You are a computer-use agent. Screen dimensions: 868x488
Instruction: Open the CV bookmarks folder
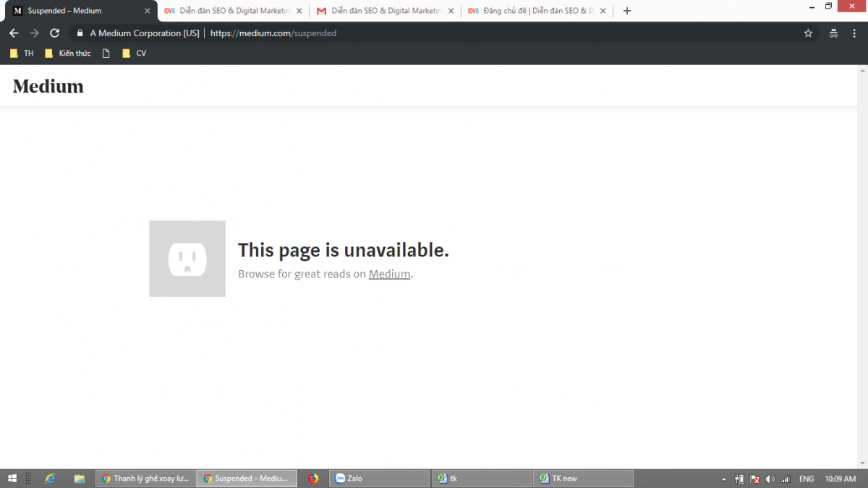click(x=134, y=54)
